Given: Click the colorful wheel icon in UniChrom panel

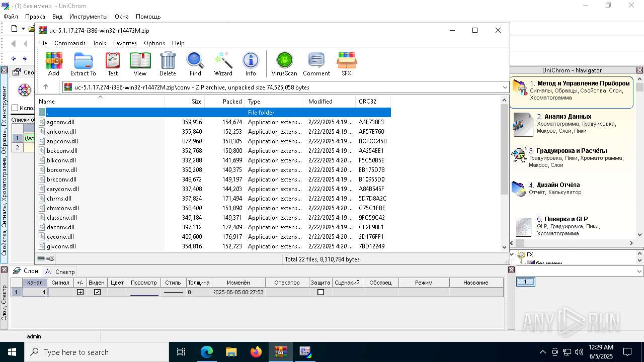Looking at the screenshot, I should pos(24,90).
